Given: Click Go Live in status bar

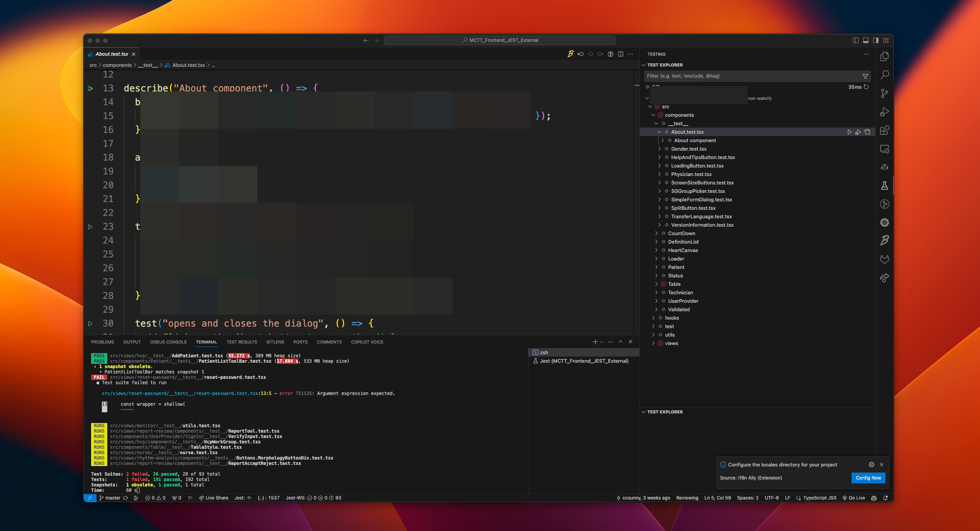Looking at the screenshot, I should pos(854,498).
